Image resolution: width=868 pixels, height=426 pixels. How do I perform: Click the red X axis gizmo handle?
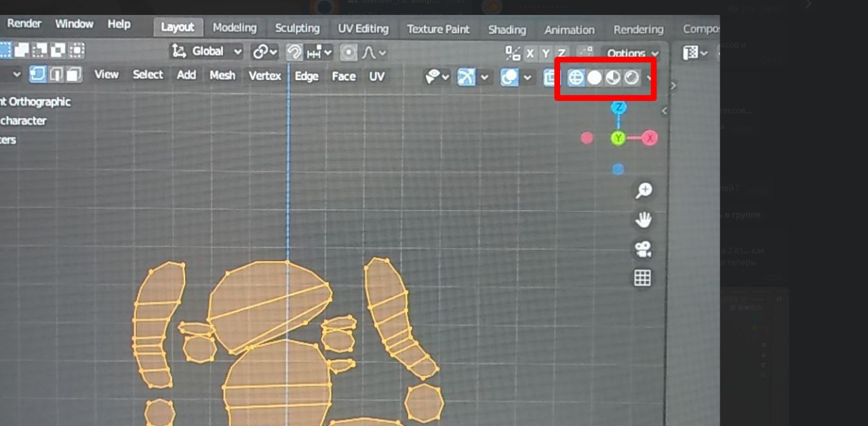coord(650,138)
